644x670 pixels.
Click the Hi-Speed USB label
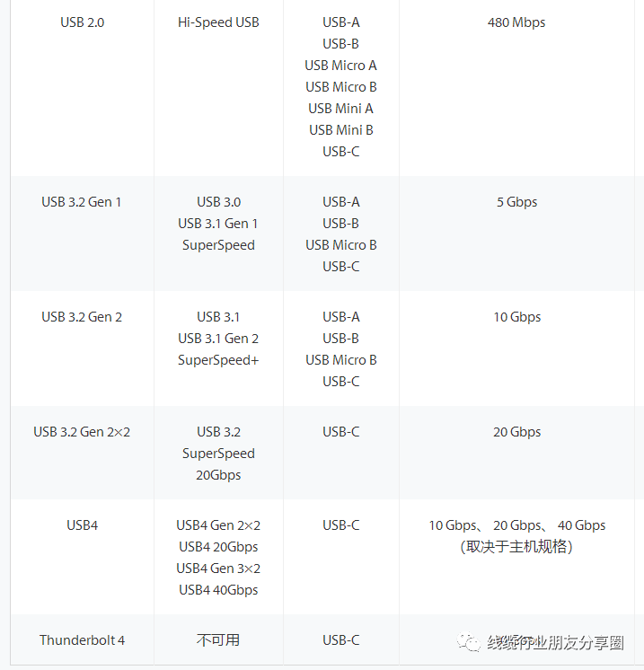point(218,22)
